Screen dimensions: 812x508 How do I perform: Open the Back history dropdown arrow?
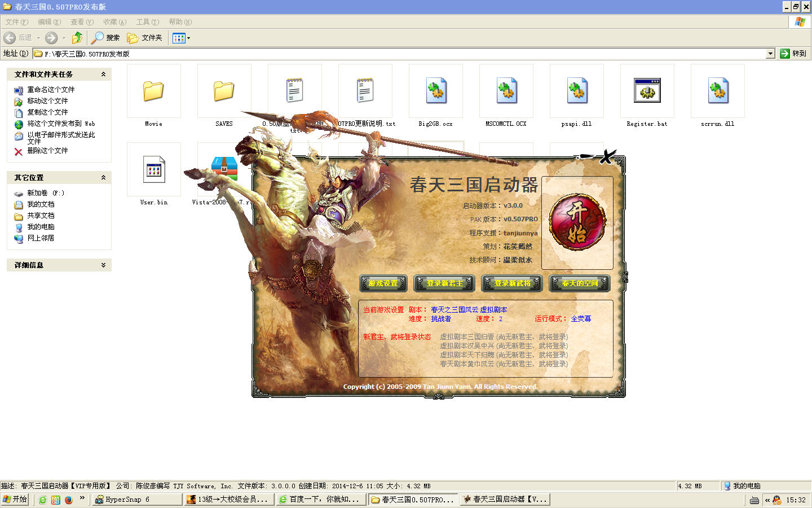(38, 38)
